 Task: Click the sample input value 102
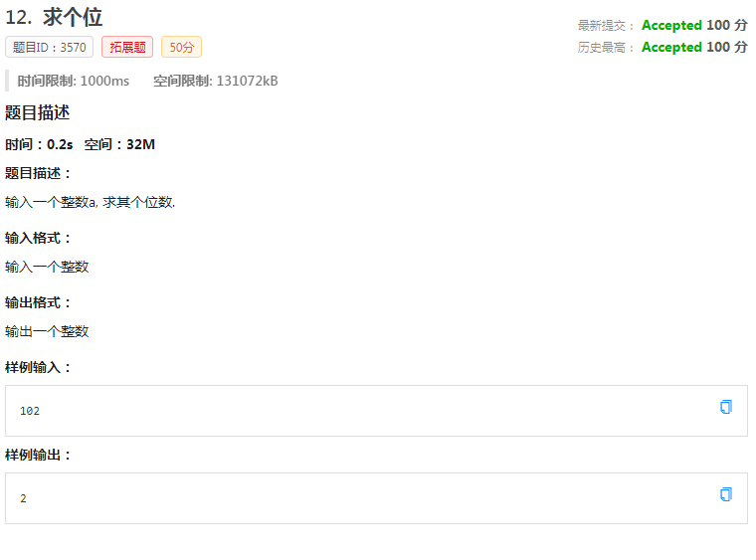(x=30, y=411)
